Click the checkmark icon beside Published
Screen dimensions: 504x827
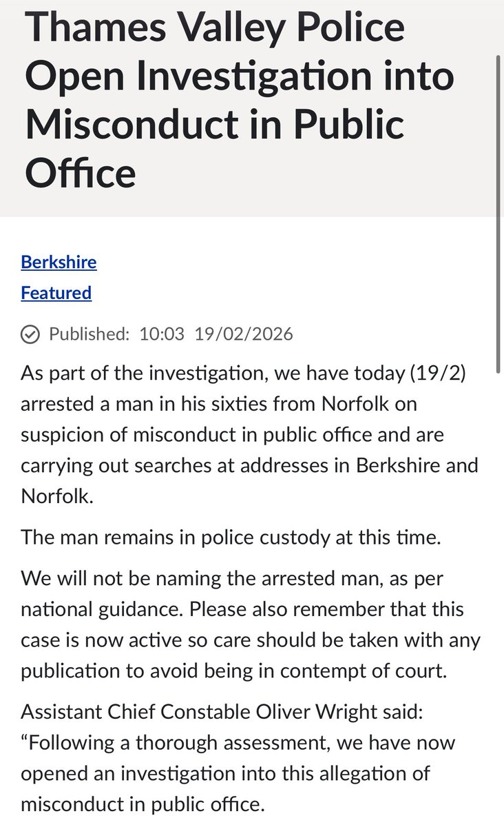coord(30,334)
